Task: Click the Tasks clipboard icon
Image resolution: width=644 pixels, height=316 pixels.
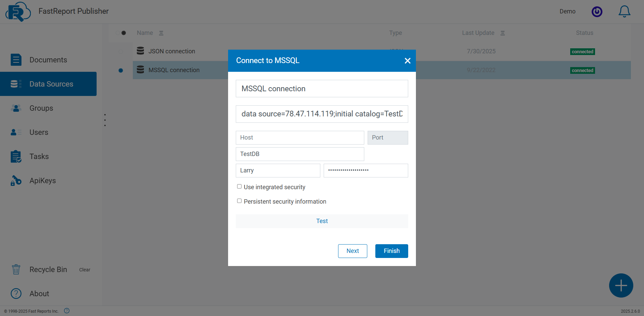Action: tap(16, 156)
